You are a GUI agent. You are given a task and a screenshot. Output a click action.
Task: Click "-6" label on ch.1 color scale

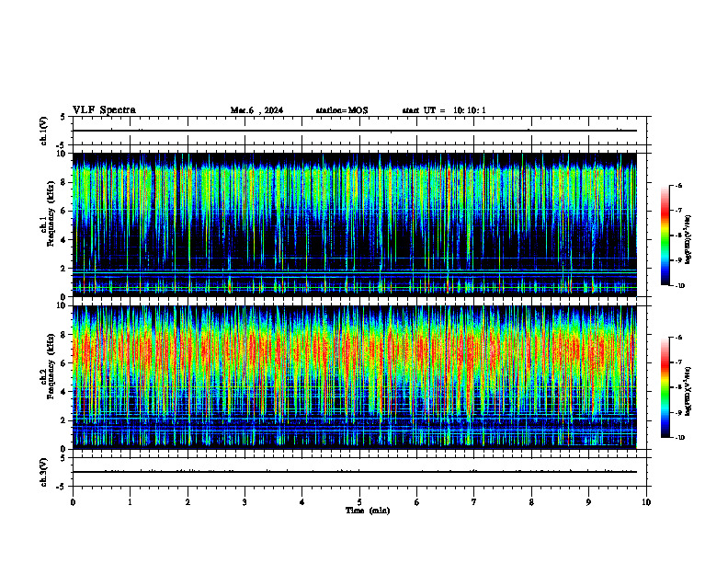pos(679,185)
